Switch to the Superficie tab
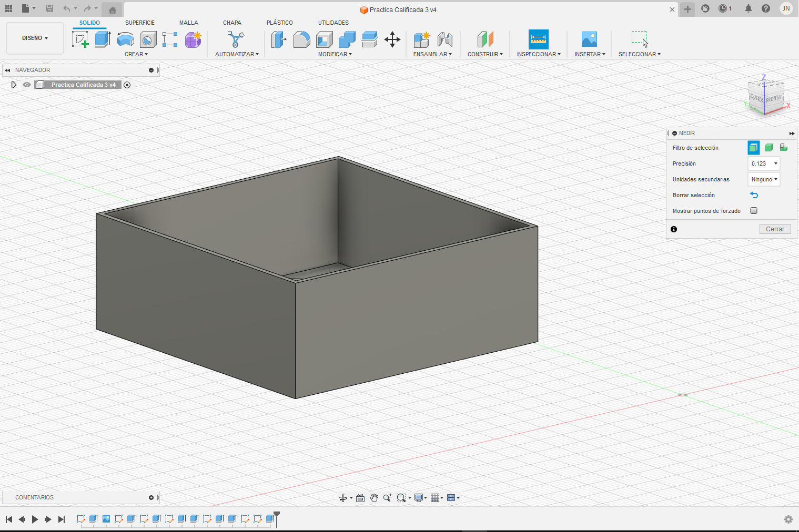This screenshot has height=532, width=799. tap(140, 23)
